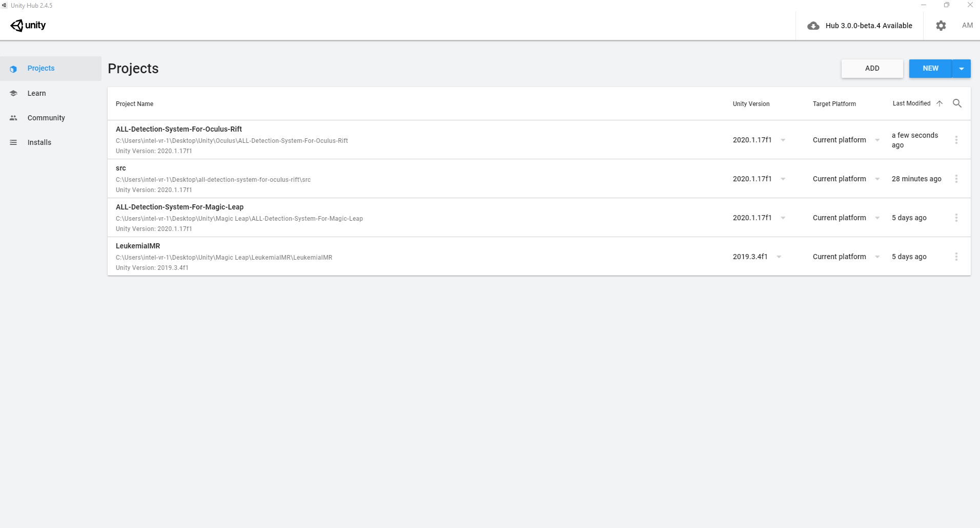Click the ADD project button
This screenshot has width=980, height=528.
[x=872, y=69]
